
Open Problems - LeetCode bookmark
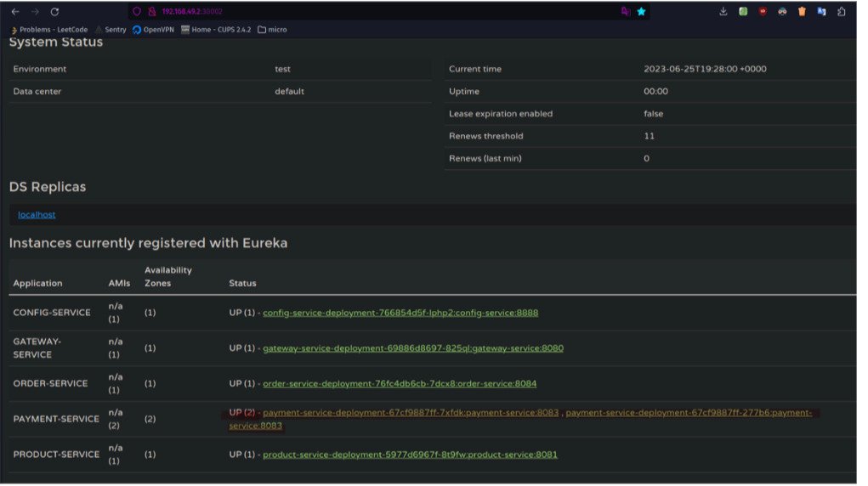pos(50,30)
